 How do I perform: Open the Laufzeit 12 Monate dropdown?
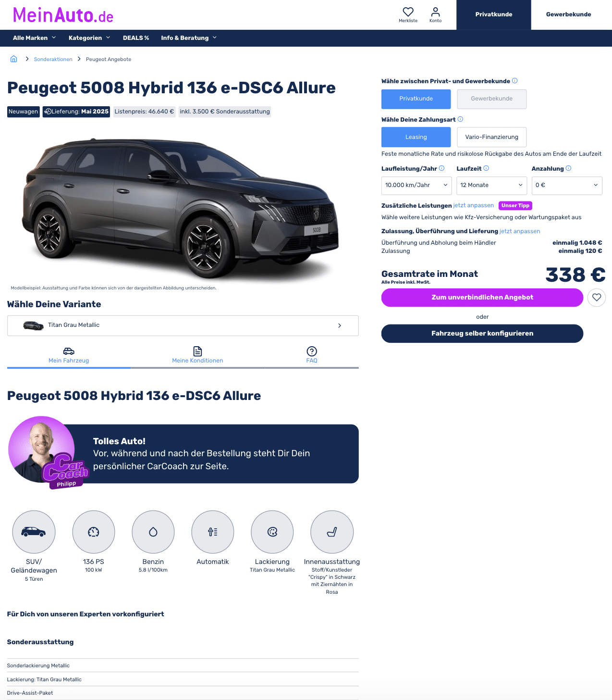[x=491, y=186]
